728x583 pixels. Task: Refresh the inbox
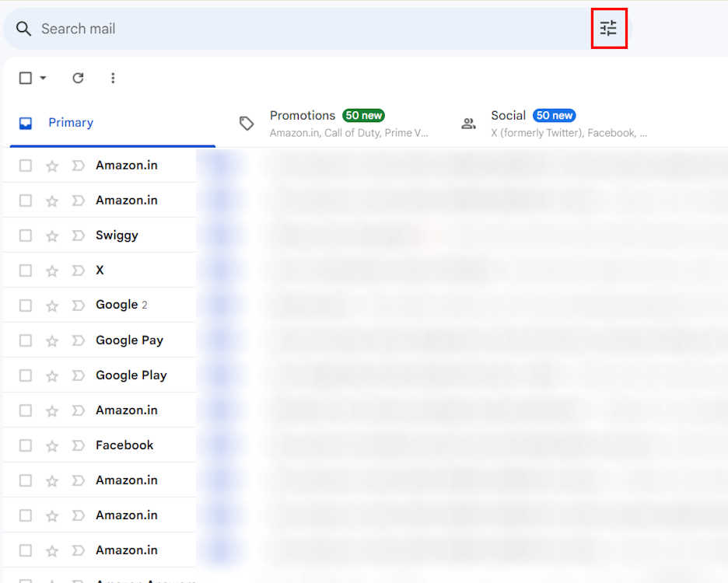[x=77, y=78]
